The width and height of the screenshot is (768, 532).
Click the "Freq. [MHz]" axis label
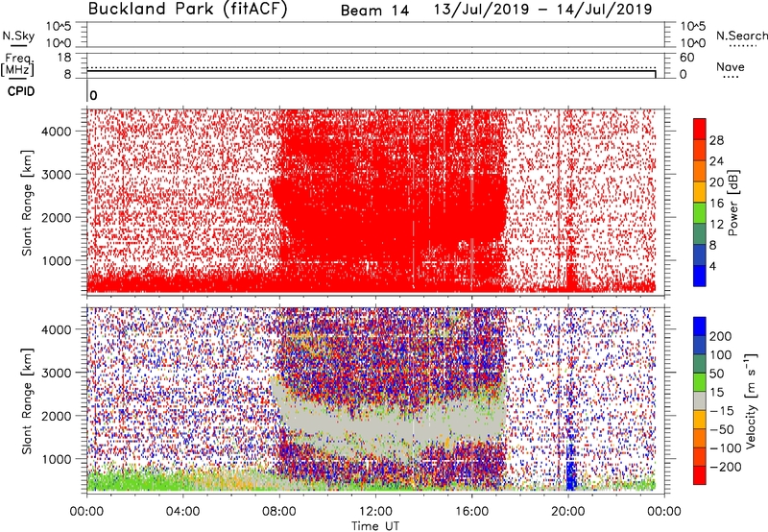pyautogui.click(x=17, y=64)
